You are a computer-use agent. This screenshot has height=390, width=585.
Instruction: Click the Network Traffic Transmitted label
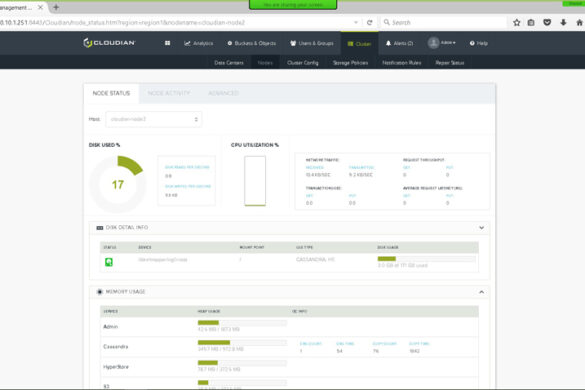(x=361, y=168)
